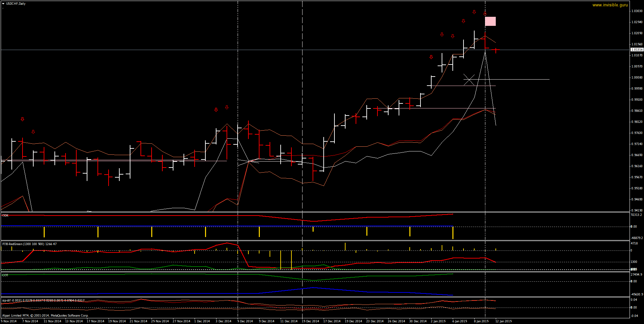Click the 5 Dec 2014 date label
644x324 pixels.
click(x=245, y=321)
